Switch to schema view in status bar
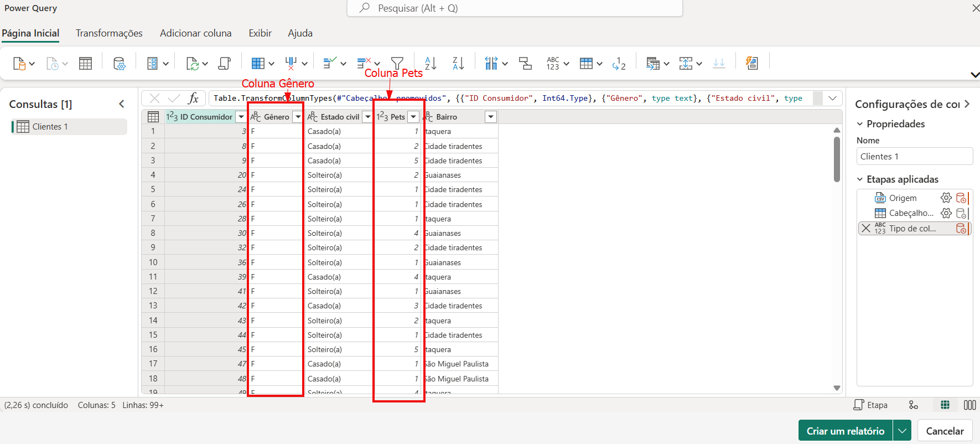This screenshot has width=980, height=444. [969, 405]
